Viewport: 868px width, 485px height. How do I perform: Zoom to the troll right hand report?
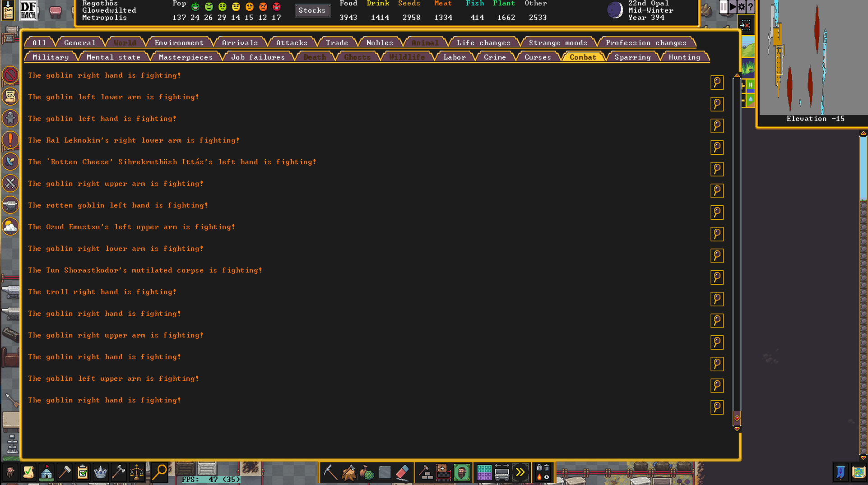pyautogui.click(x=717, y=299)
